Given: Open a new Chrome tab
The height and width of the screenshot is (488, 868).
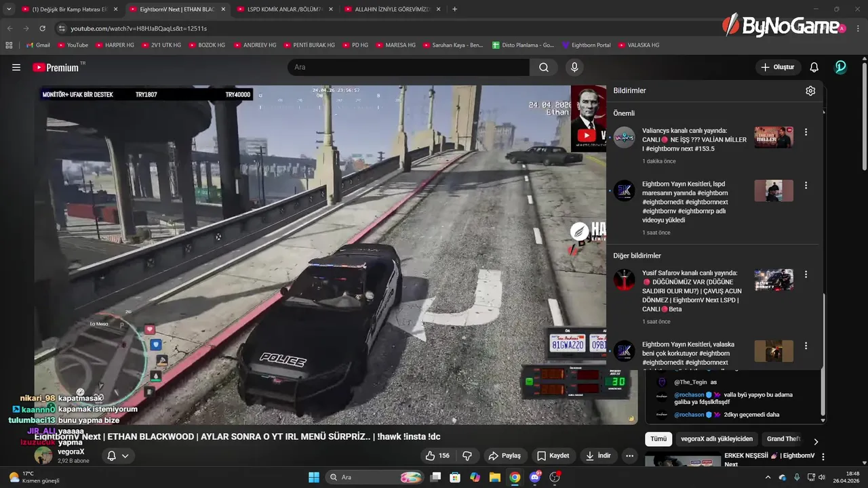Looking at the screenshot, I should [x=454, y=9].
